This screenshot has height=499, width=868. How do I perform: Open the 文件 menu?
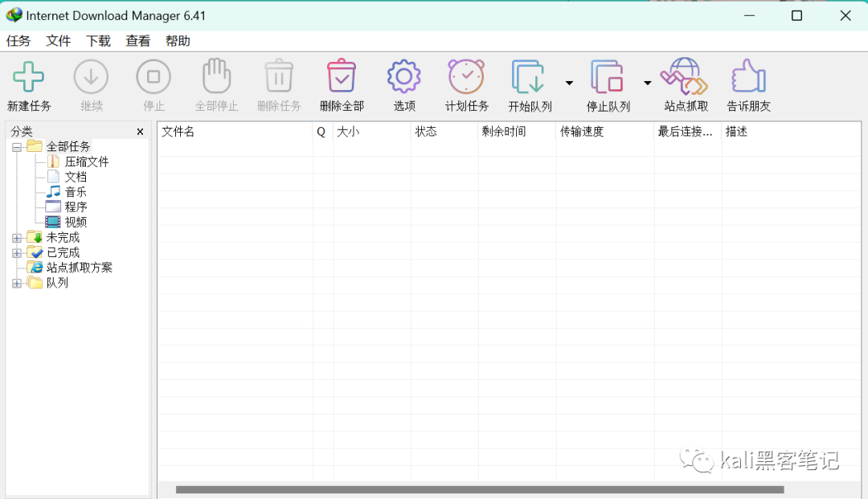[x=58, y=41]
